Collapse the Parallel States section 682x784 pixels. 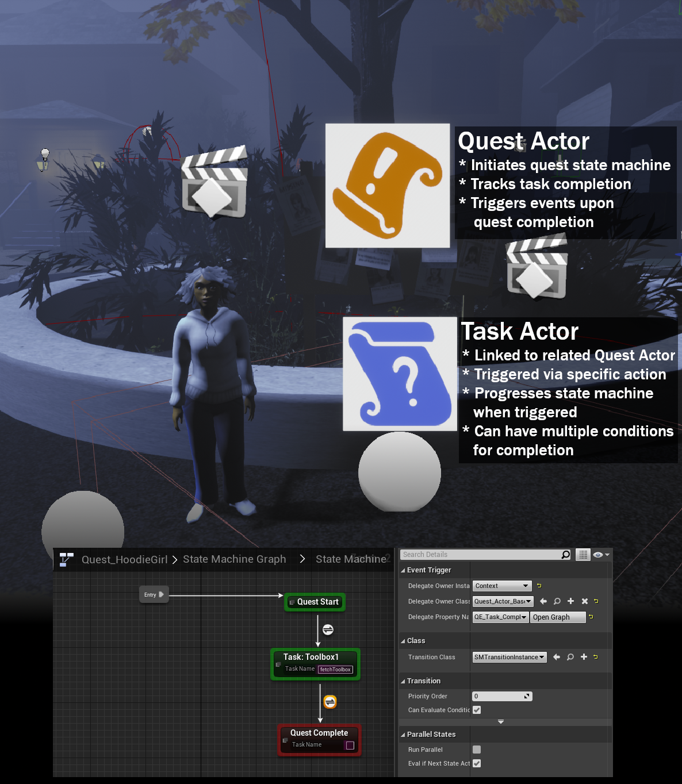pyautogui.click(x=403, y=735)
